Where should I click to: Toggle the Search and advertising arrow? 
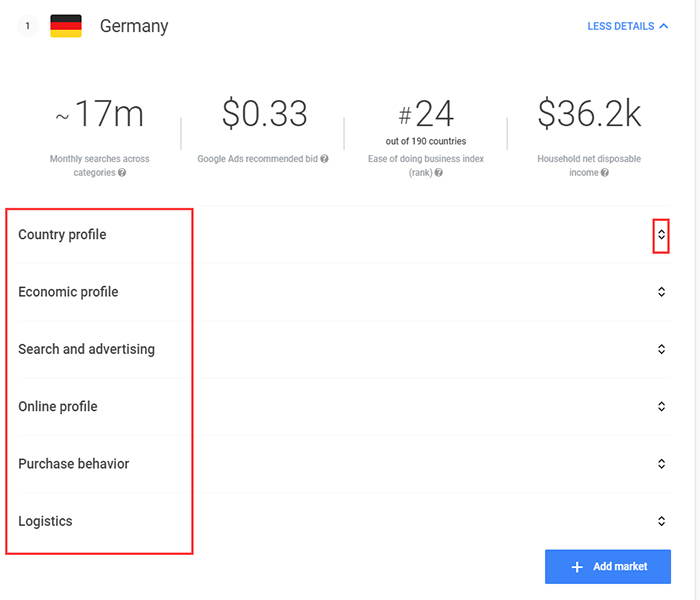[661, 349]
